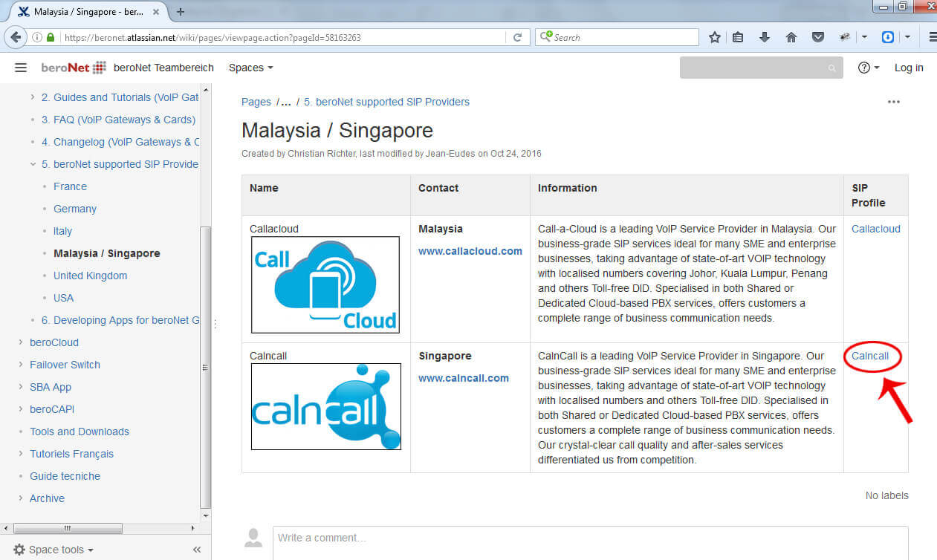
Task: Expand the breadcrumb ellipsis
Action: (x=286, y=102)
